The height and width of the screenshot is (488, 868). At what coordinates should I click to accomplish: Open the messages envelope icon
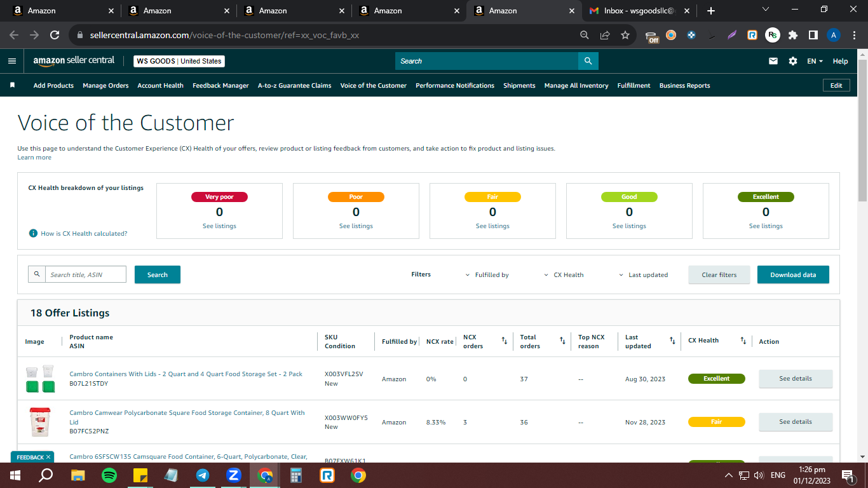(773, 61)
